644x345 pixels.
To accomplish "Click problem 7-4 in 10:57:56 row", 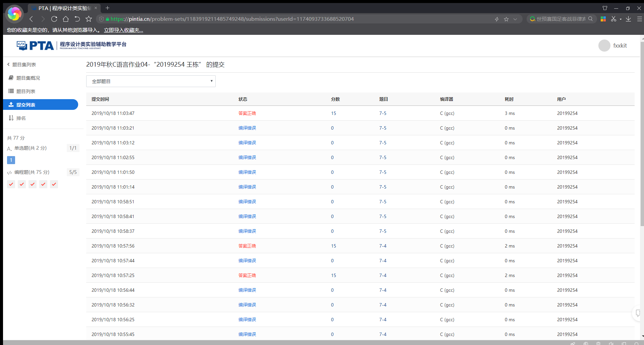I will coord(383,246).
